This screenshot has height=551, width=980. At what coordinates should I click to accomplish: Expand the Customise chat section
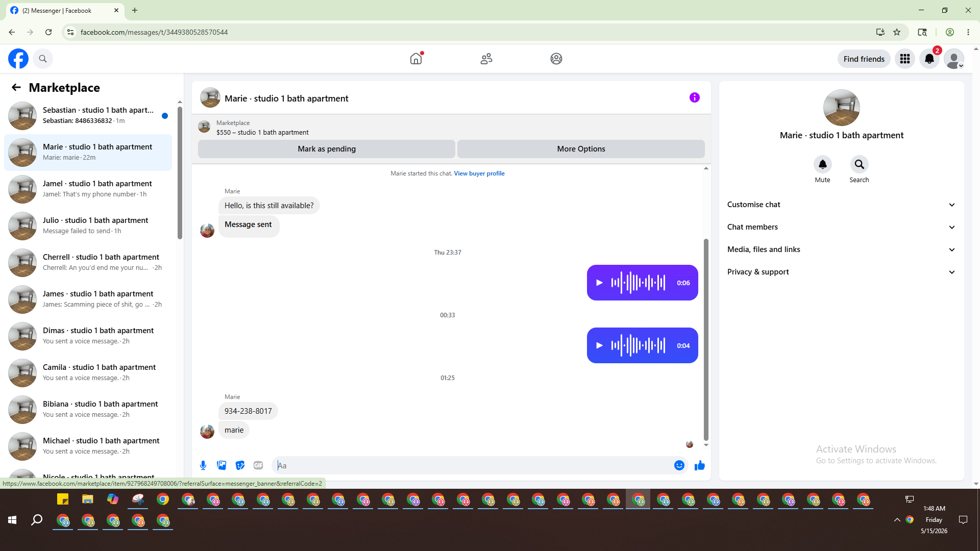[842, 205]
